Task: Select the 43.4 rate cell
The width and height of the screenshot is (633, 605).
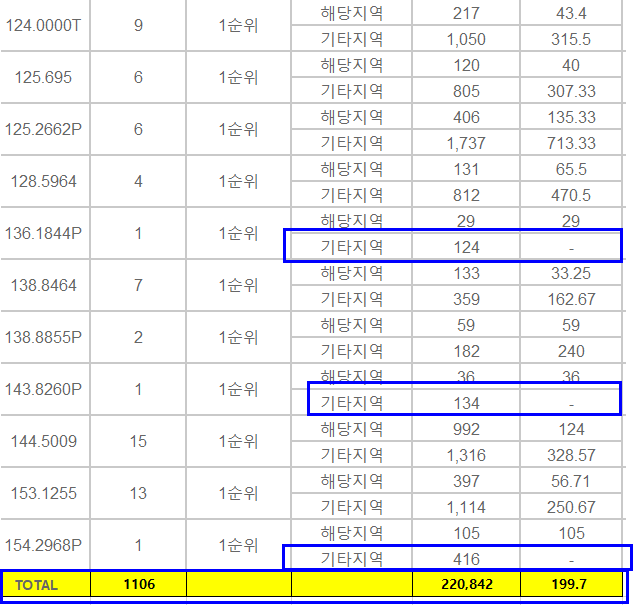Action: pos(571,13)
